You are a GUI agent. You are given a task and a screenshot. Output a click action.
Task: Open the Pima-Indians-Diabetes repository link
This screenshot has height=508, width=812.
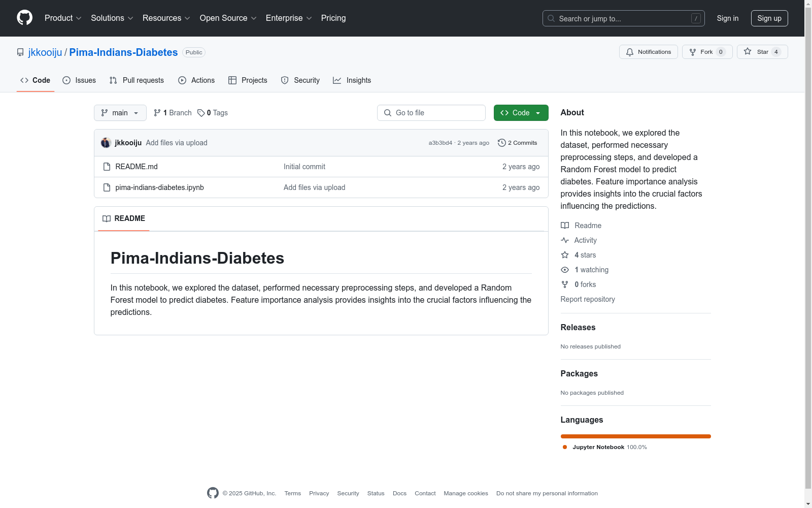click(123, 52)
